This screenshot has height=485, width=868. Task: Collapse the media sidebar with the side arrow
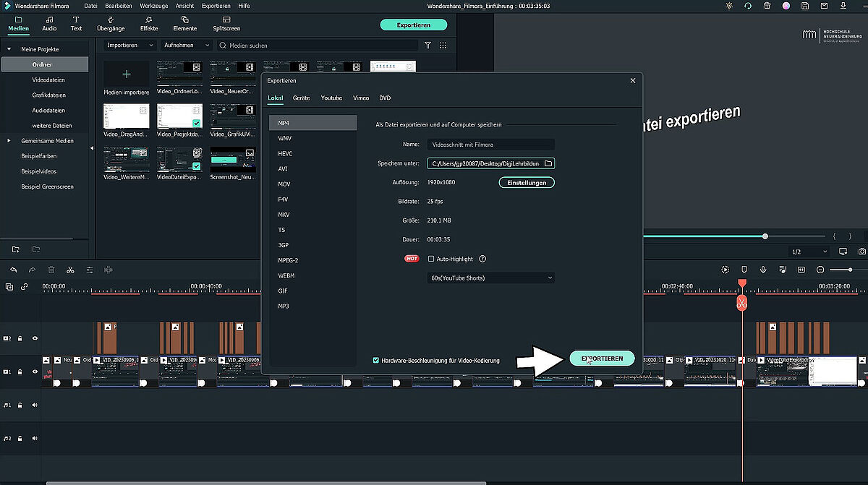point(92,148)
